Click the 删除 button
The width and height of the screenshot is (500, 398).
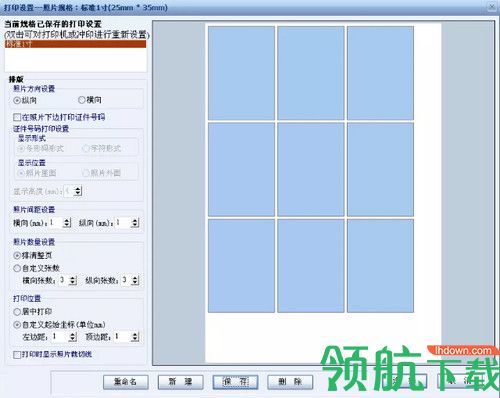pos(290,382)
